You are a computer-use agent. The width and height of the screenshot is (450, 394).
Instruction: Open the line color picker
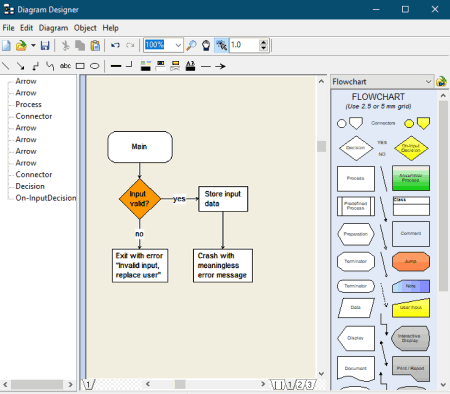145,66
